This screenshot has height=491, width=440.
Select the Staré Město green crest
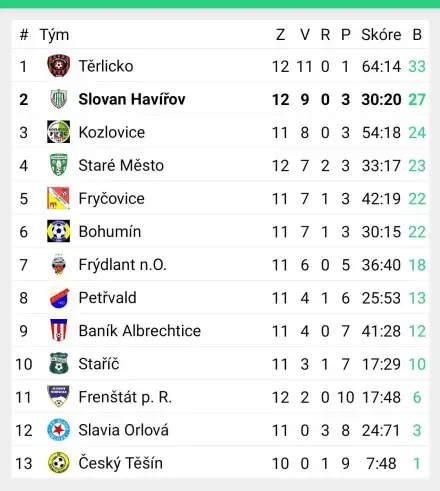58,165
